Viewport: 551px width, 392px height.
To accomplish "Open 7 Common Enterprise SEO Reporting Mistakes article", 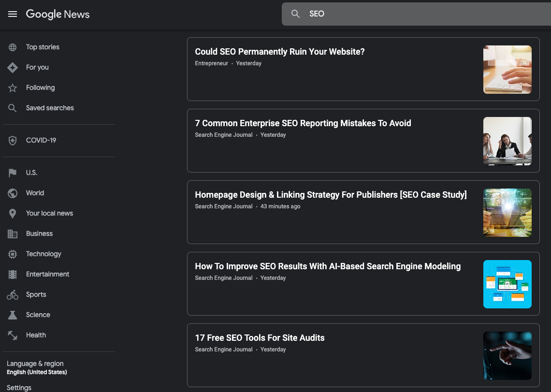I will coord(303,123).
